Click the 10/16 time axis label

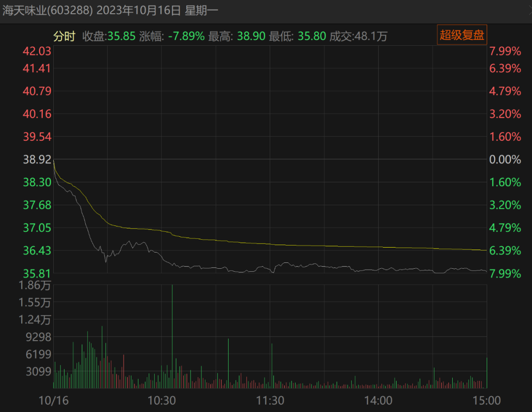pyautogui.click(x=54, y=401)
